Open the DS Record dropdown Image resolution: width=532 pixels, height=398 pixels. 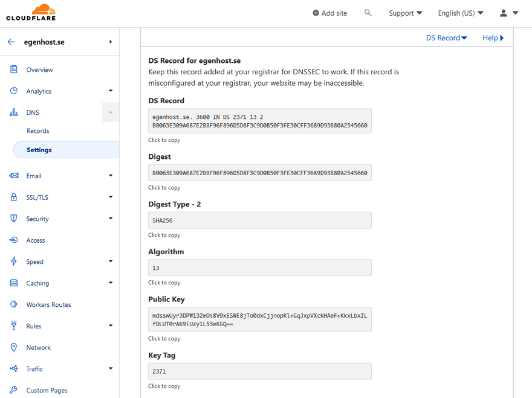447,37
